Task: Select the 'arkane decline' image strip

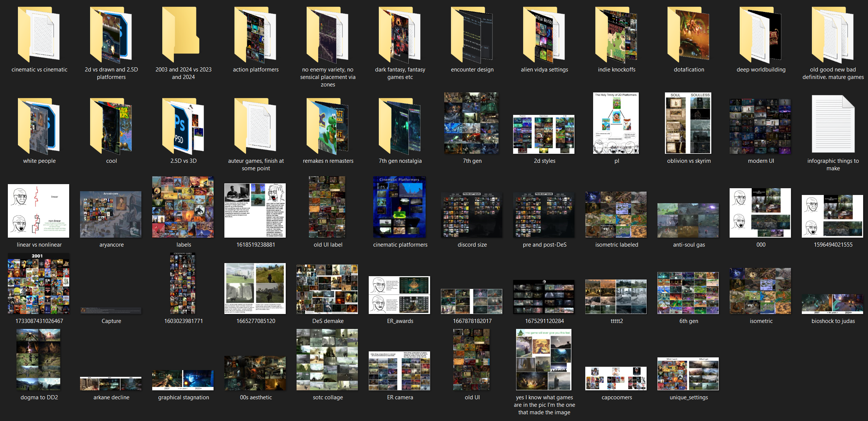Action: click(111, 384)
